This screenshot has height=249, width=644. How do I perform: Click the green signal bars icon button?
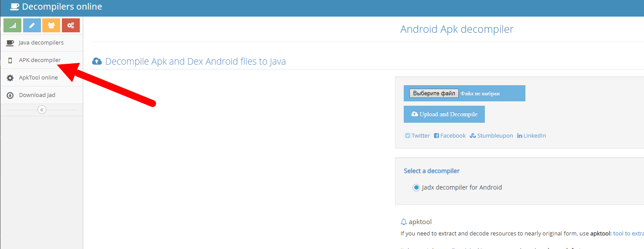click(x=12, y=25)
